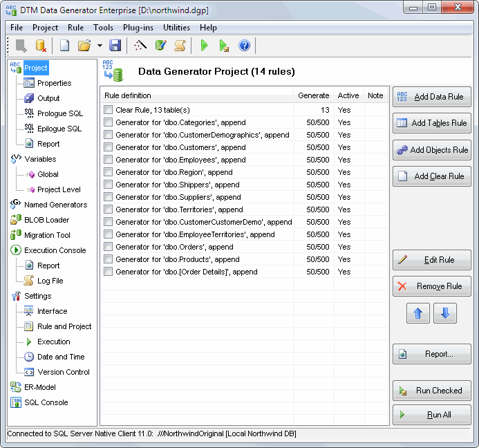Select Prologue SQL in the sidebar tree
479x448 pixels.
[x=59, y=113]
